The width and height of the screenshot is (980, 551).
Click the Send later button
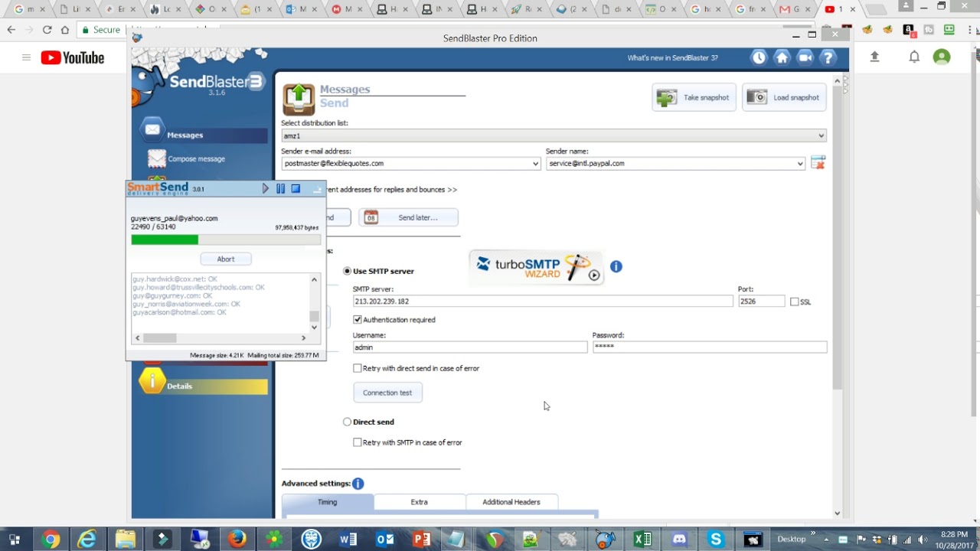409,217
